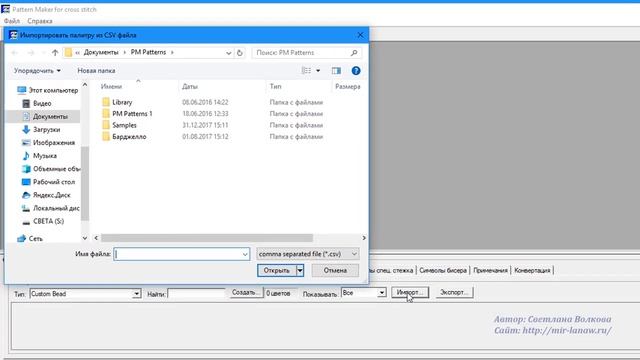Select СВЕТА (S:) drive
640x360 pixels.
[x=43, y=221]
